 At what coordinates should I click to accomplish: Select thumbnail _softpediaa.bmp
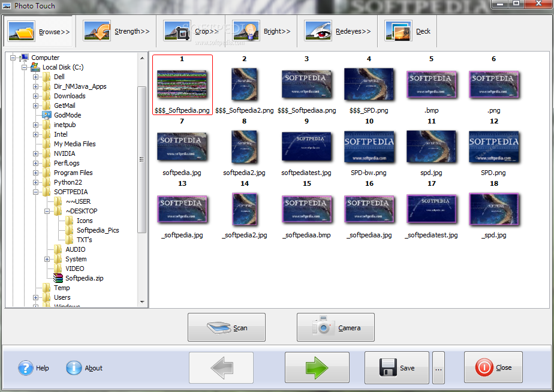306,209
